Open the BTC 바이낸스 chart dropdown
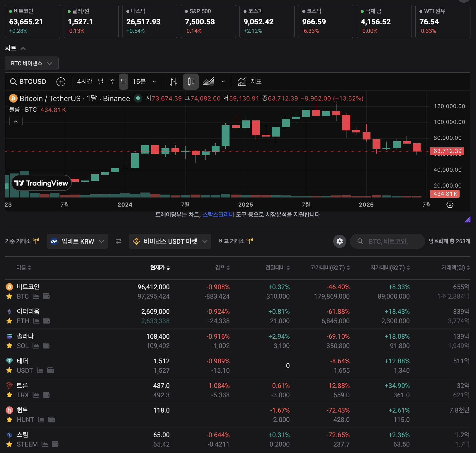476x453 pixels. (x=32, y=63)
